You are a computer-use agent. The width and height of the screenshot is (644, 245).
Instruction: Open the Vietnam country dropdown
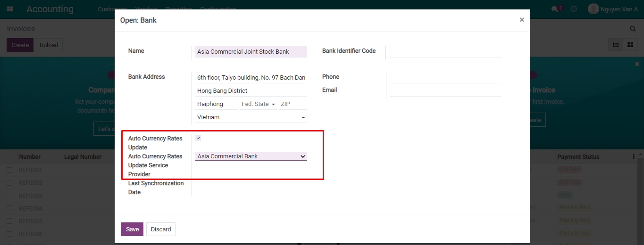(x=251, y=117)
